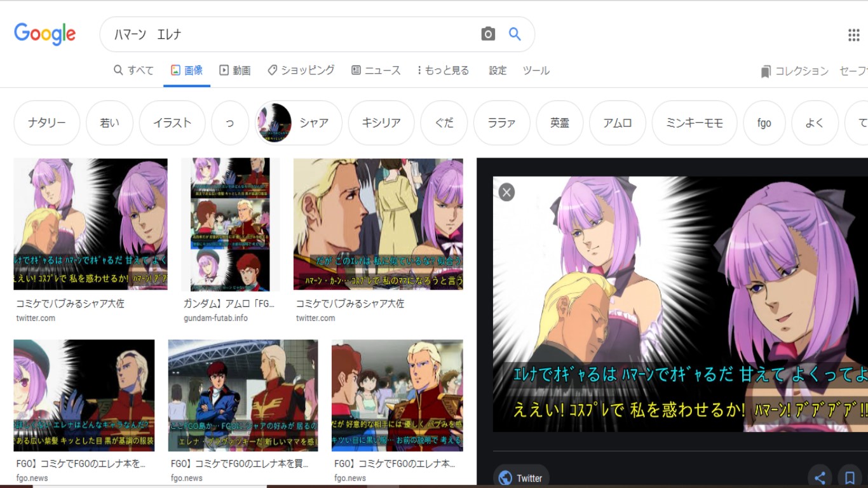
Task: Open the コレクション collections link
Action: [794, 71]
